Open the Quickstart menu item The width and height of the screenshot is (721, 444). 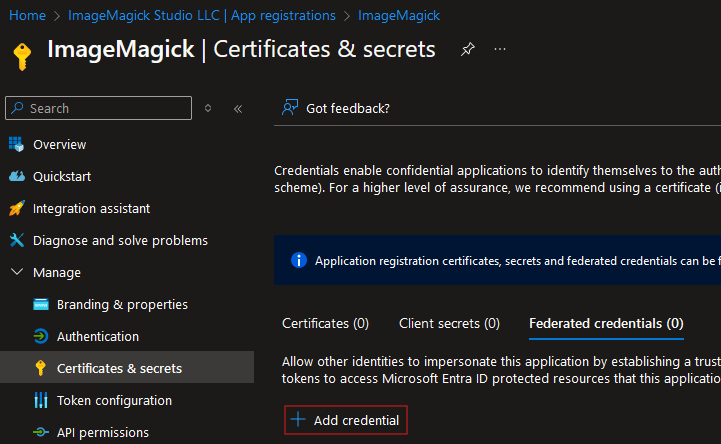click(62, 176)
